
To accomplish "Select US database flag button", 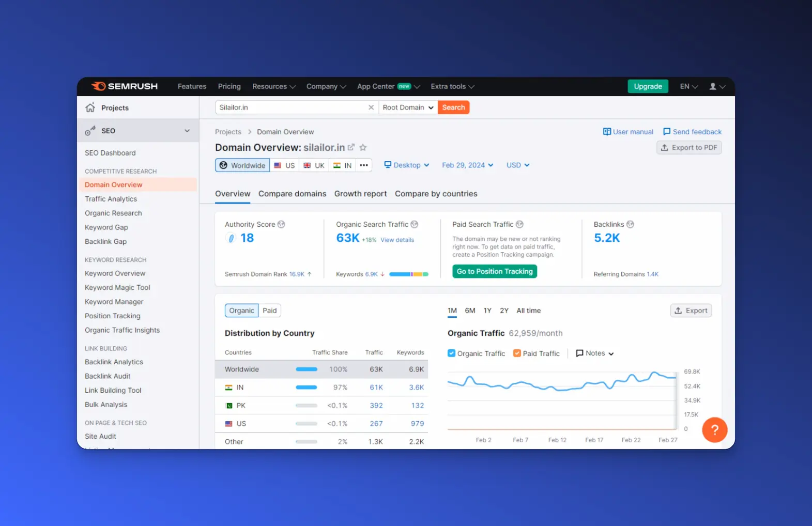I will (284, 165).
